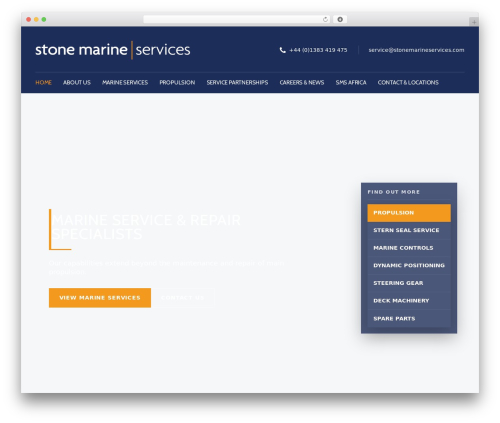Click the Marine Service & Repair Specialists heading
500x423 pixels.
[146, 227]
